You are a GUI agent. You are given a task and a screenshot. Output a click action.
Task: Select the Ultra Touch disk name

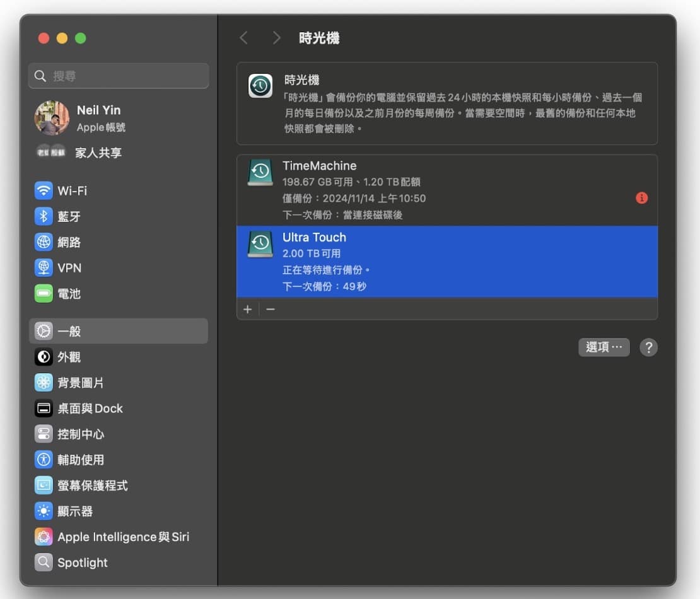pos(314,237)
